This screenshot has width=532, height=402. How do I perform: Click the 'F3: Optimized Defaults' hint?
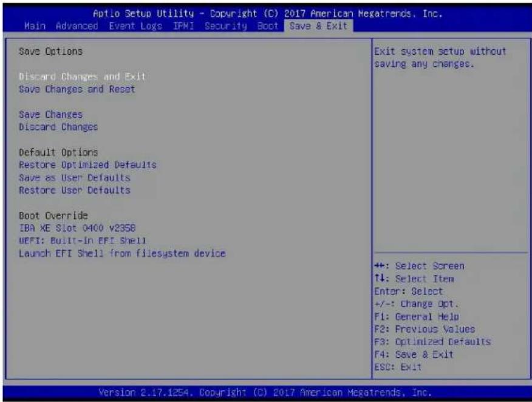click(x=432, y=342)
